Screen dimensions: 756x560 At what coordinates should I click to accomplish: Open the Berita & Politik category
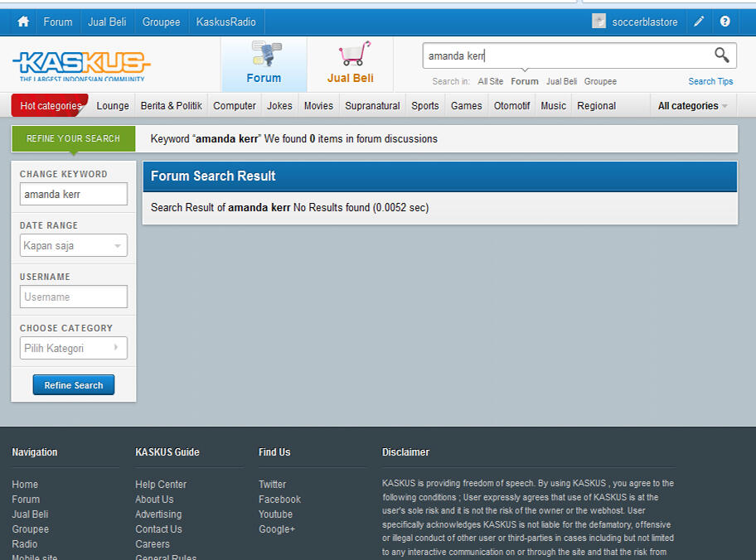(x=171, y=105)
